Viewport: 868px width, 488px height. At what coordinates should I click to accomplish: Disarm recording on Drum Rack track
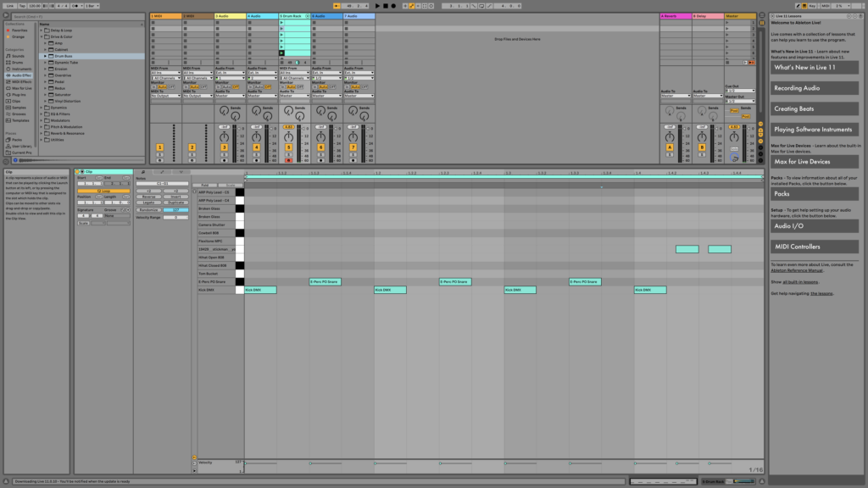point(288,160)
